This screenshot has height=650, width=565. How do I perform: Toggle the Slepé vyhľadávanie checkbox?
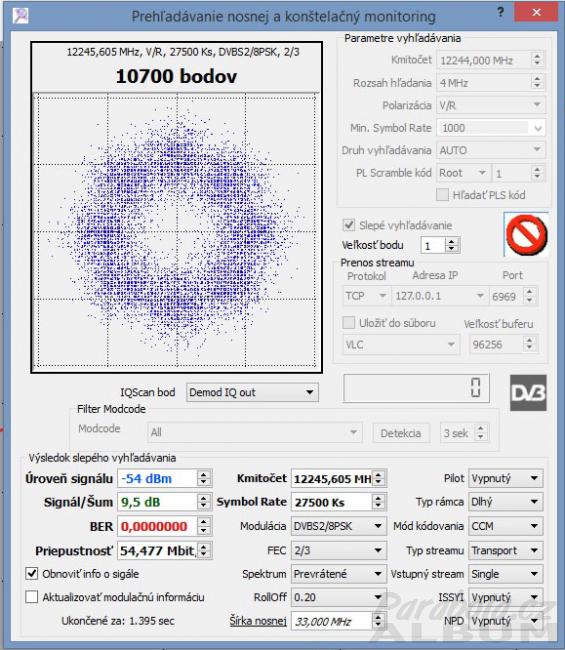(x=349, y=225)
